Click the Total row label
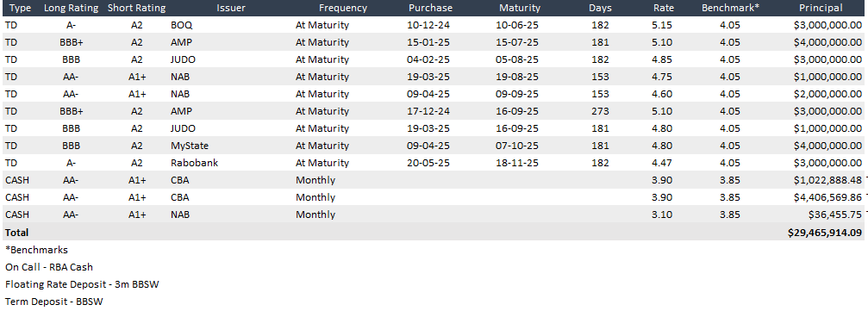This screenshot has width=868, height=311. pos(16,233)
